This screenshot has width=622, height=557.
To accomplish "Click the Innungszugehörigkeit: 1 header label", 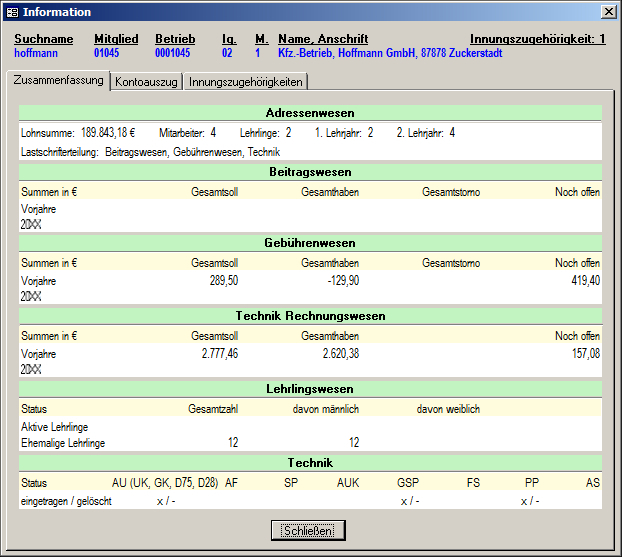I will (x=537, y=39).
